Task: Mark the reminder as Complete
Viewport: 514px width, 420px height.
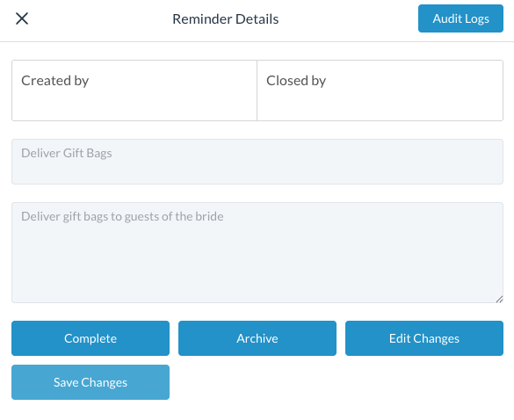Action: click(x=90, y=338)
